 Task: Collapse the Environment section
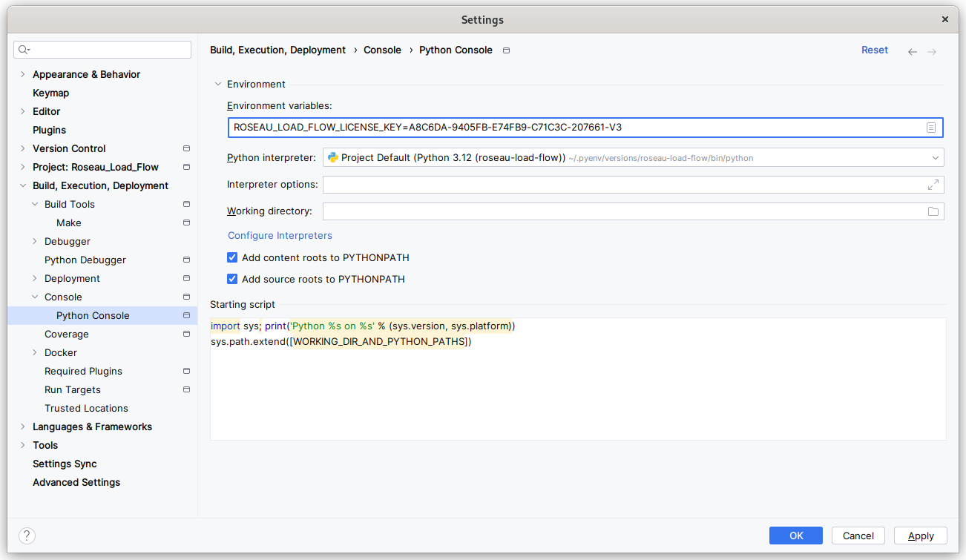coord(217,84)
